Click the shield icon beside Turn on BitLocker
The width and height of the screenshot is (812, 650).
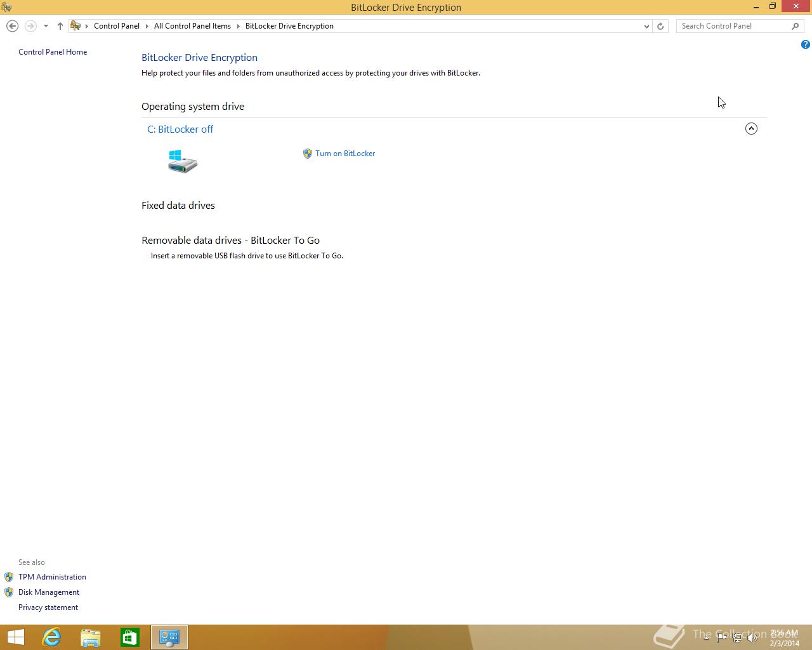click(x=308, y=154)
